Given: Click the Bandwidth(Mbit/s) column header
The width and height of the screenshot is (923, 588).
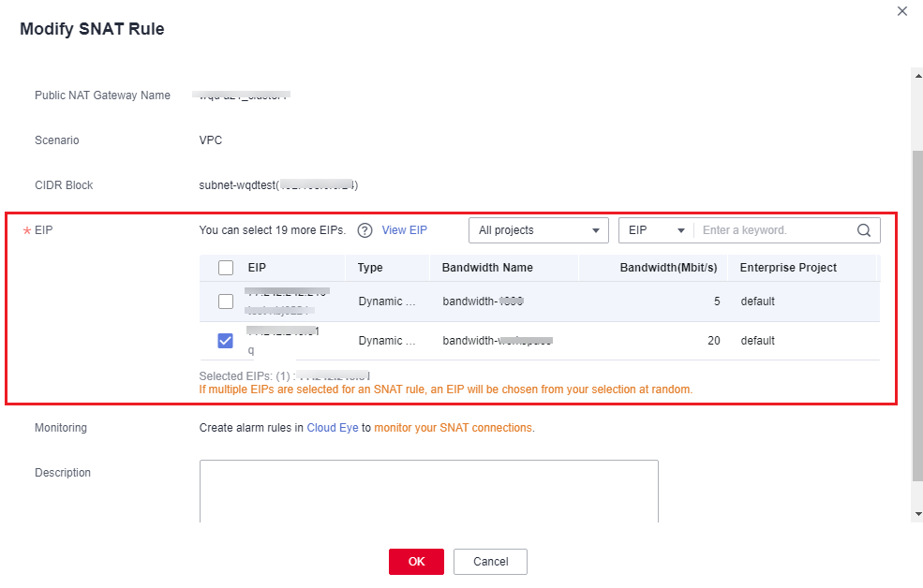Looking at the screenshot, I should pos(668,268).
